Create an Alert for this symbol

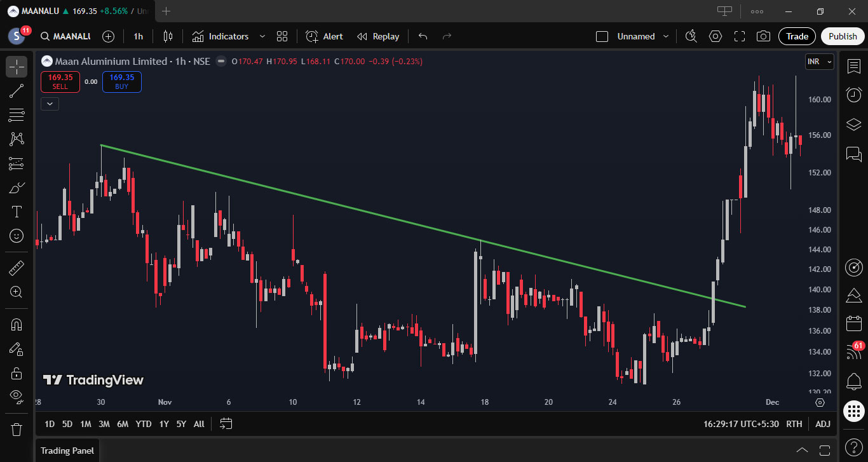pos(324,36)
